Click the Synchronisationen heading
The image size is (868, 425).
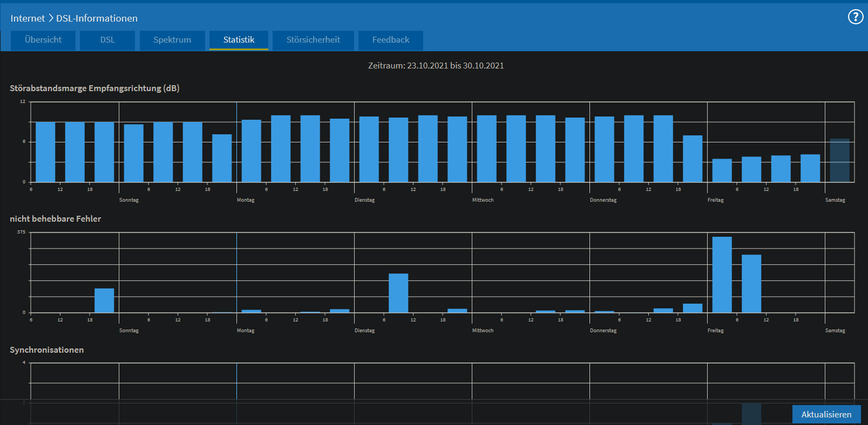click(46, 350)
